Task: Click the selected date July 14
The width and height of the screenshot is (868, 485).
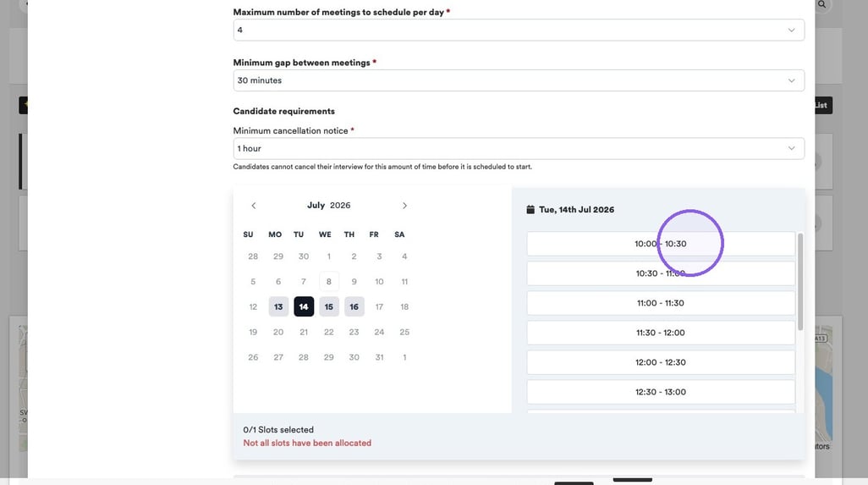Action: (x=304, y=306)
